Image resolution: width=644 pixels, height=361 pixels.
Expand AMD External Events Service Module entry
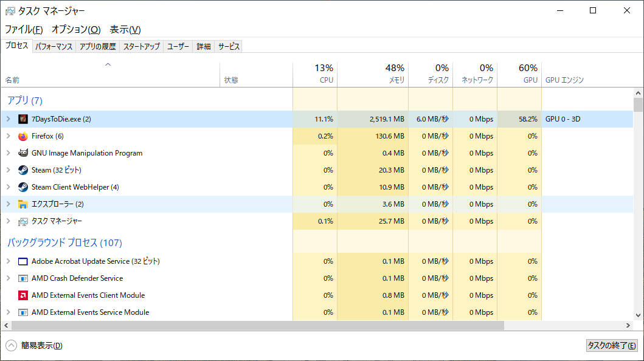click(9, 312)
